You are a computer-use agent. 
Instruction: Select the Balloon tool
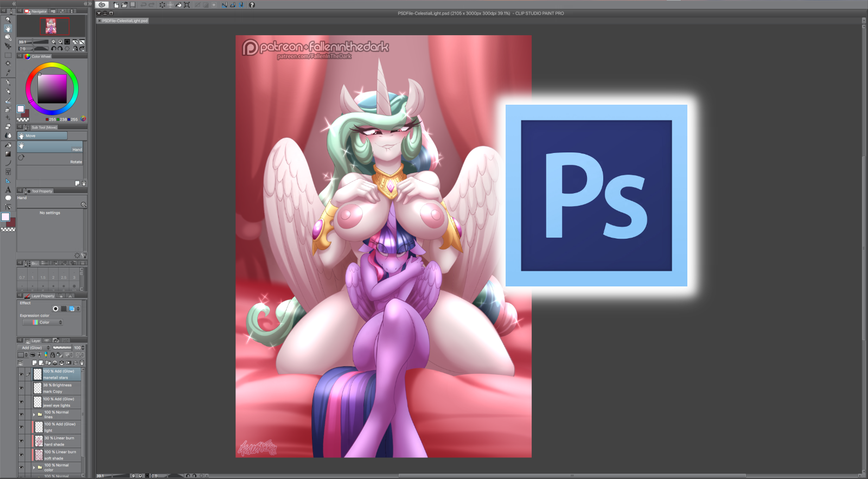(8, 198)
